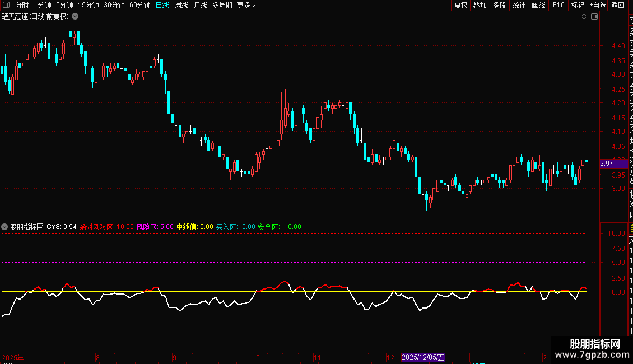Click the 5.00 indicator axis label
This screenshot has width=633, height=364.
618,262
